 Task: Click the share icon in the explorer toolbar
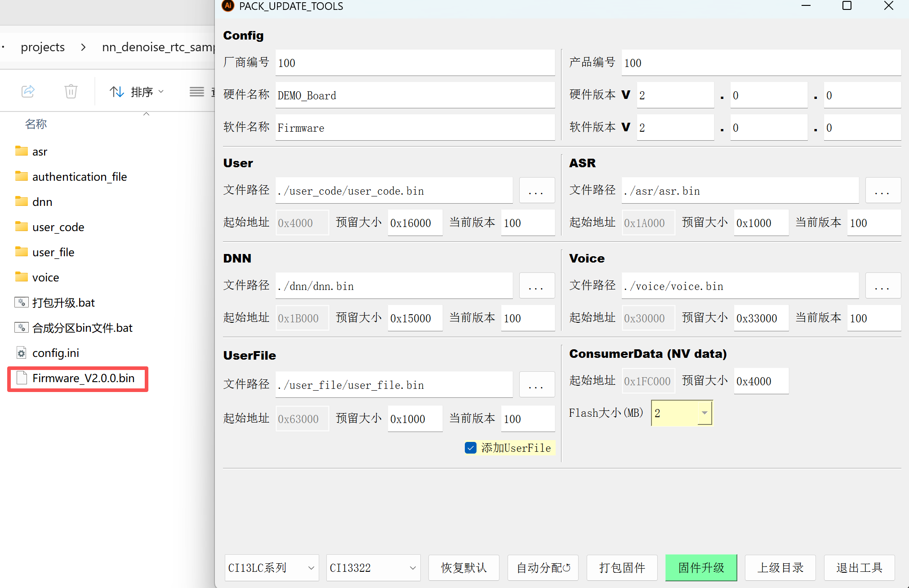[x=28, y=91]
